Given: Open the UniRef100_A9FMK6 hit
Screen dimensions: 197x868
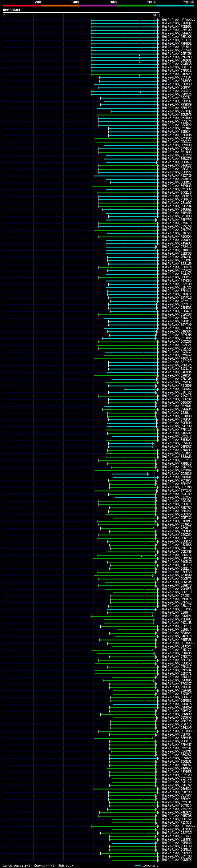Looking at the screenshot, I should click(x=177, y=843).
